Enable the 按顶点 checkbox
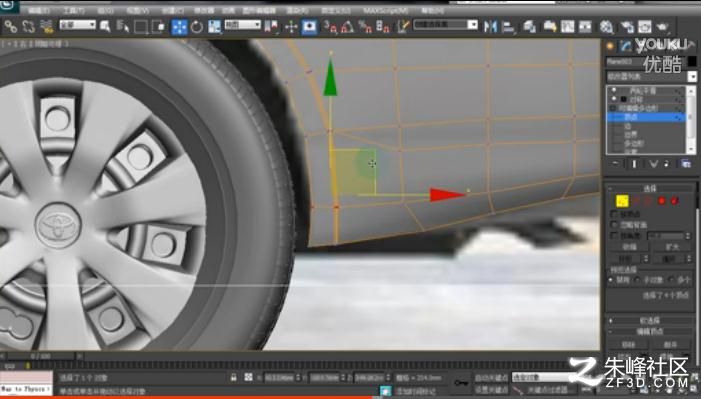Viewport: 701px width, 399px height. pos(614,214)
